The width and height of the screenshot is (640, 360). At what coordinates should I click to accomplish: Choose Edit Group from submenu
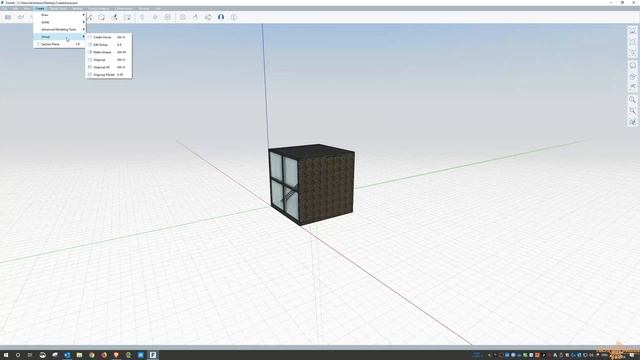click(109, 44)
